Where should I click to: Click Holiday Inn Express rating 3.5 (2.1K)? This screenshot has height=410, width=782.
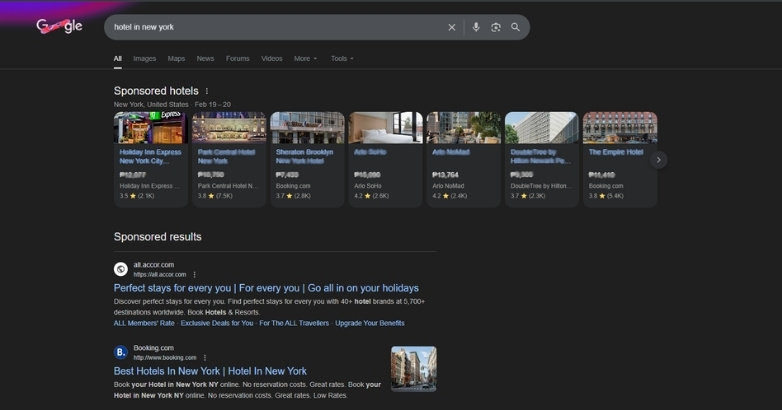coord(137,196)
